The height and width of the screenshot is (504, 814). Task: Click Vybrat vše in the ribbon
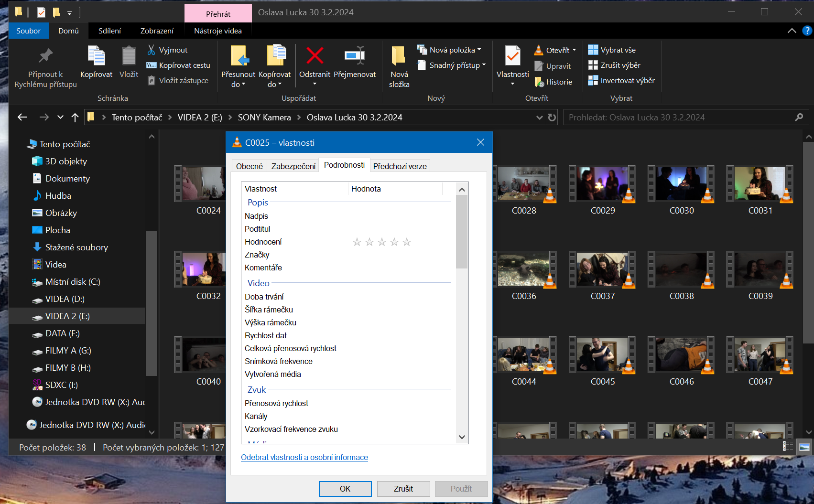(612, 50)
